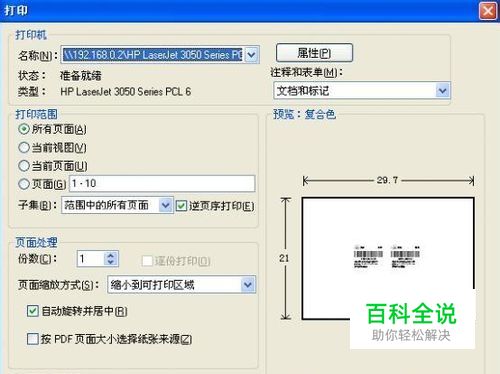
Task: Open the printer name dropdown list
Action: 252,55
